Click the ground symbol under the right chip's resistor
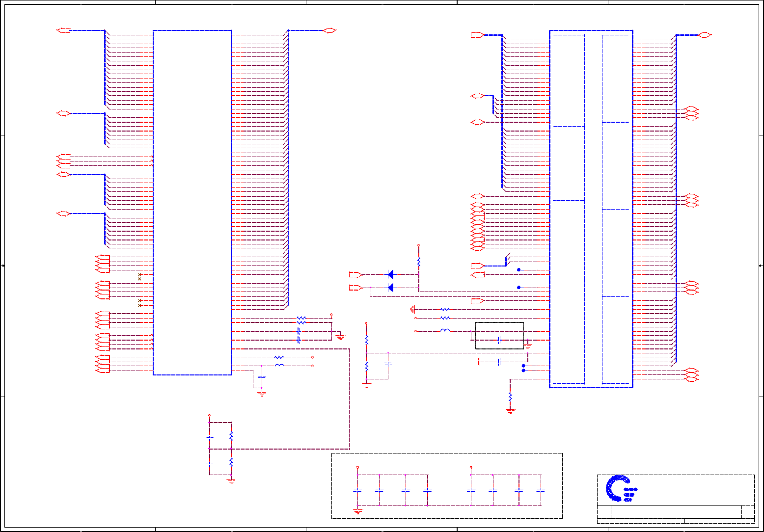This screenshot has width=764, height=532. pos(510,411)
